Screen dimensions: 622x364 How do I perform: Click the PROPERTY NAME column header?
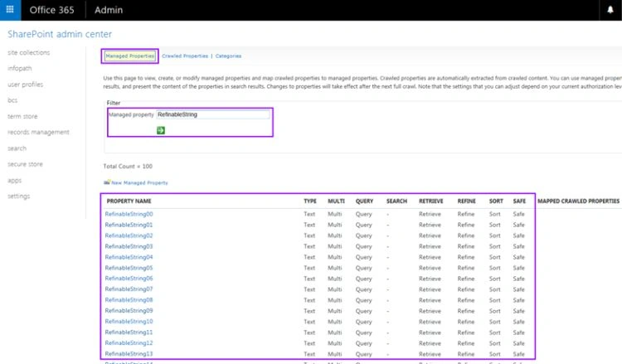click(x=129, y=201)
